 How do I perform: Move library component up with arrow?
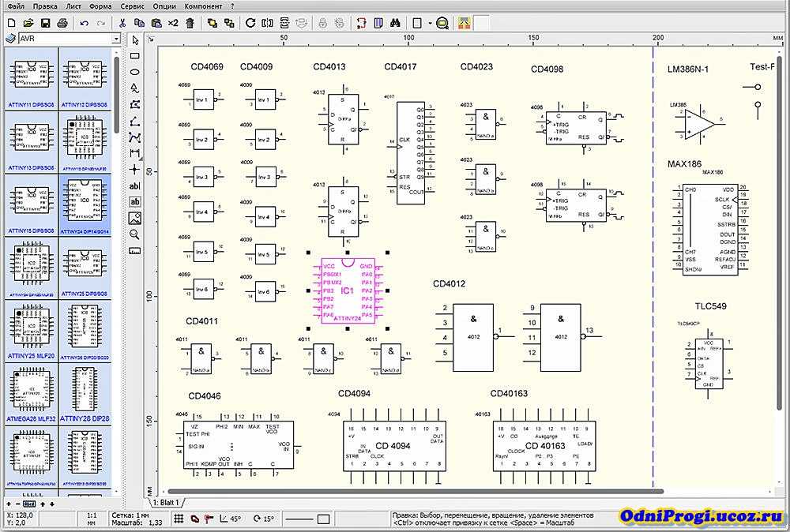click(43, 504)
